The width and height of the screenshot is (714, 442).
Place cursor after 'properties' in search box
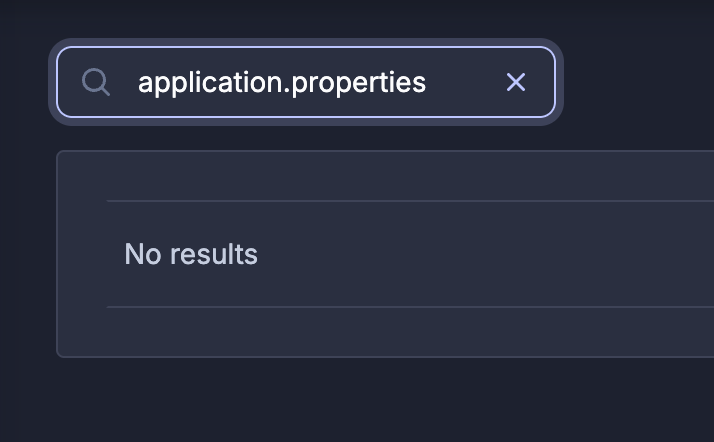[x=427, y=82]
